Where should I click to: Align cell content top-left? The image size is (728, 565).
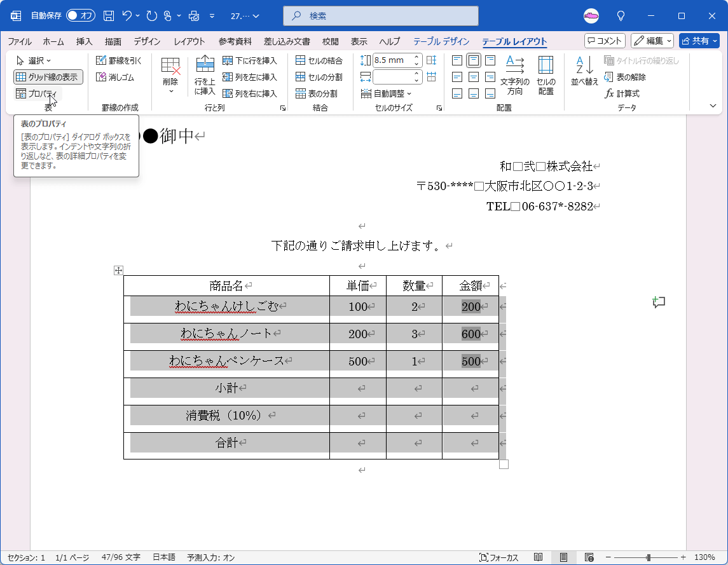(457, 60)
